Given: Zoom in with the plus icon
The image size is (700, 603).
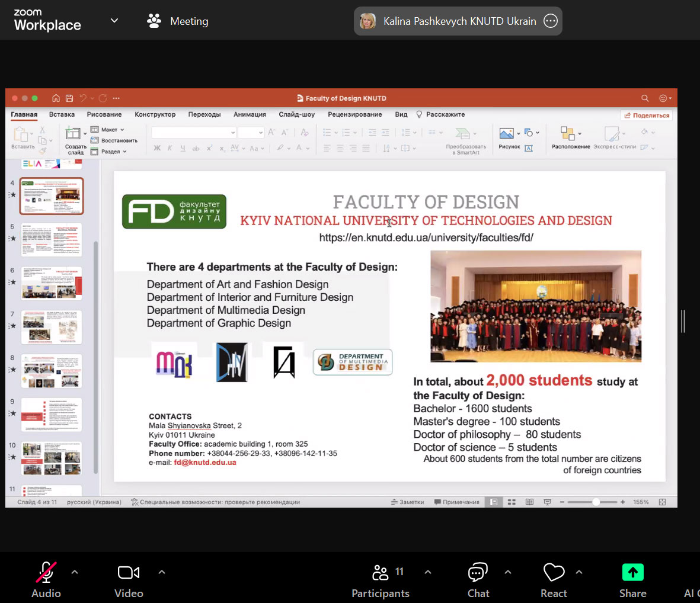Looking at the screenshot, I should [623, 502].
